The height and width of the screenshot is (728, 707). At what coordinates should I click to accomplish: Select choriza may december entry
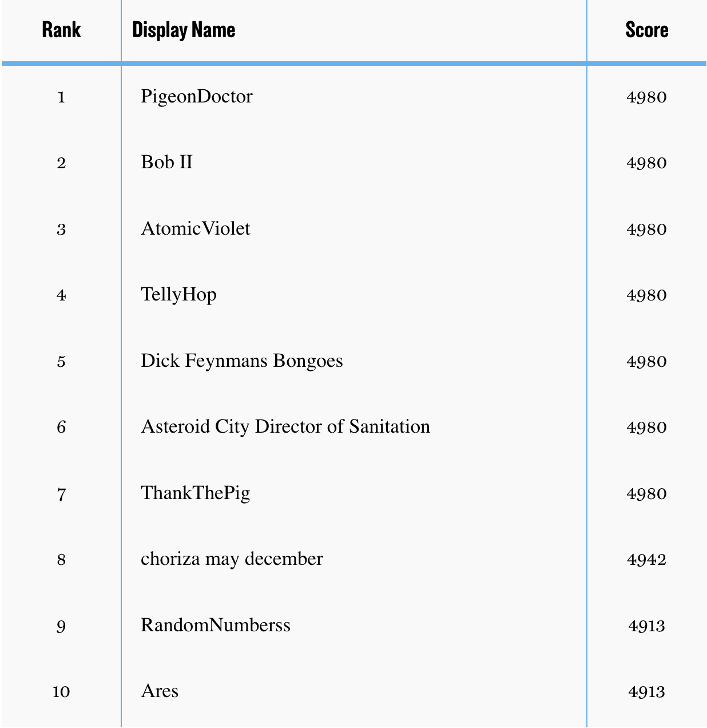tap(232, 559)
